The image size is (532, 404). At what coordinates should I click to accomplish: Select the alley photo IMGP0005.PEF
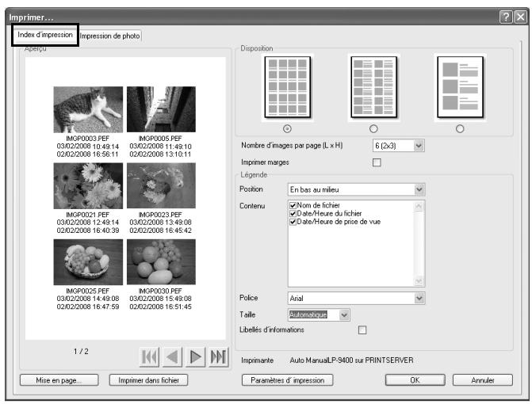[161, 109]
